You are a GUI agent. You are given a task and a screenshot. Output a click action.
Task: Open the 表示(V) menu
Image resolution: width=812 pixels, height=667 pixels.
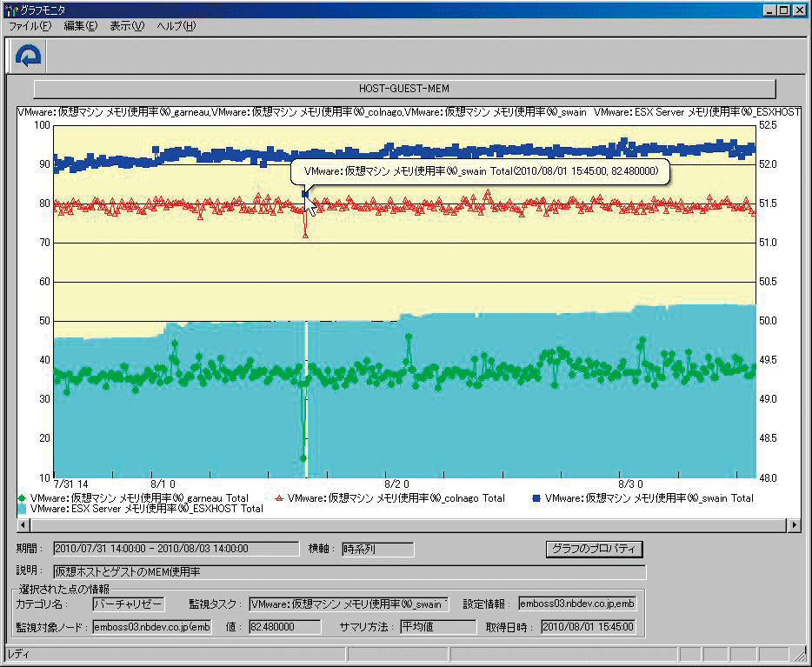click(x=127, y=26)
